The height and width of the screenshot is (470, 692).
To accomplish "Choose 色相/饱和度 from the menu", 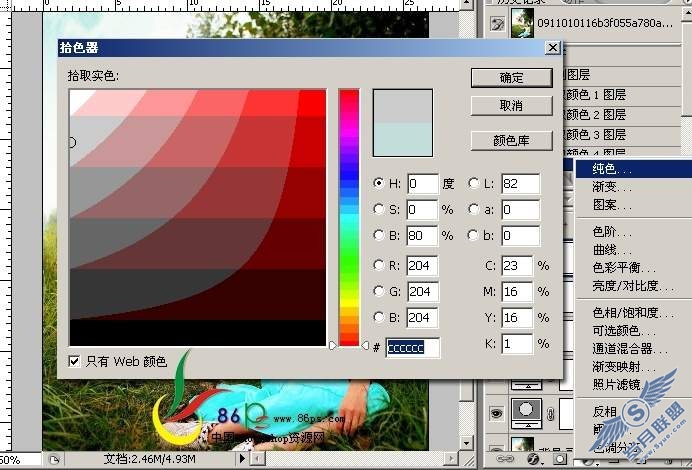I will 634,313.
